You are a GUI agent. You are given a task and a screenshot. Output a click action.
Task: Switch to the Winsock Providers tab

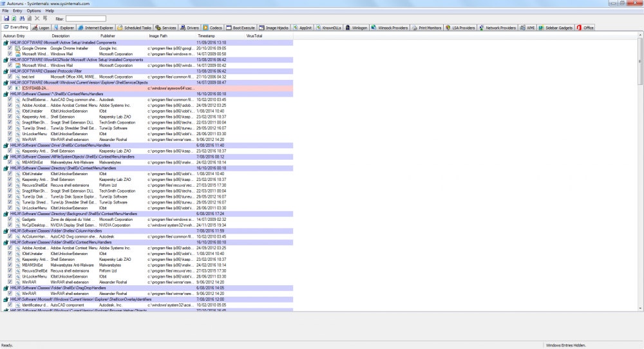pos(390,28)
